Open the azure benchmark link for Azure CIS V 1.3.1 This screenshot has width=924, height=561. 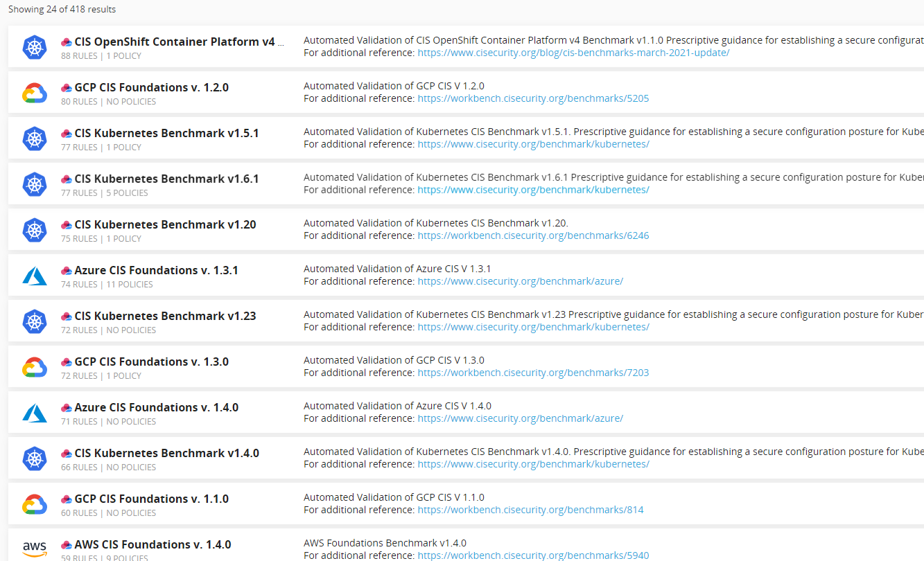coord(520,280)
